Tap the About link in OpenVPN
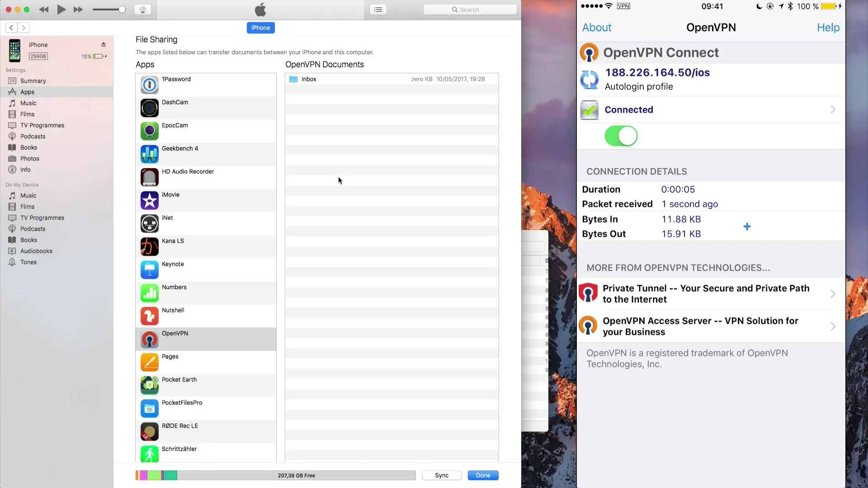 click(597, 28)
